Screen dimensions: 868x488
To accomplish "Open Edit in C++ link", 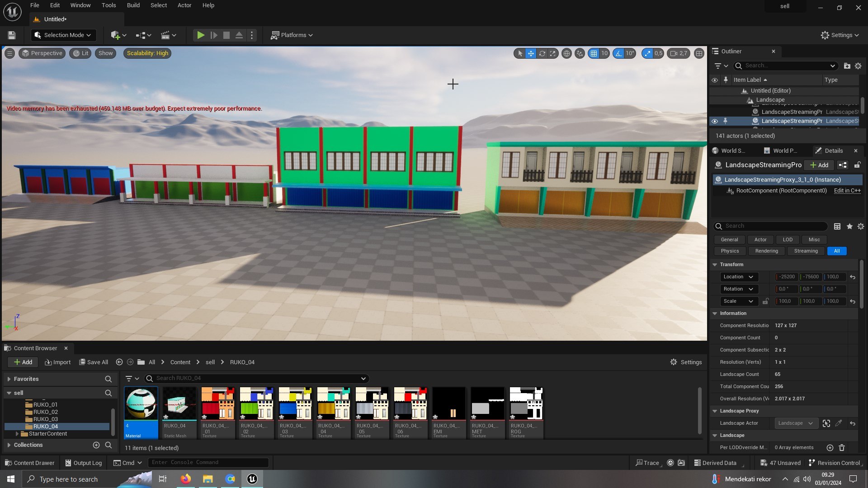I will pyautogui.click(x=847, y=191).
